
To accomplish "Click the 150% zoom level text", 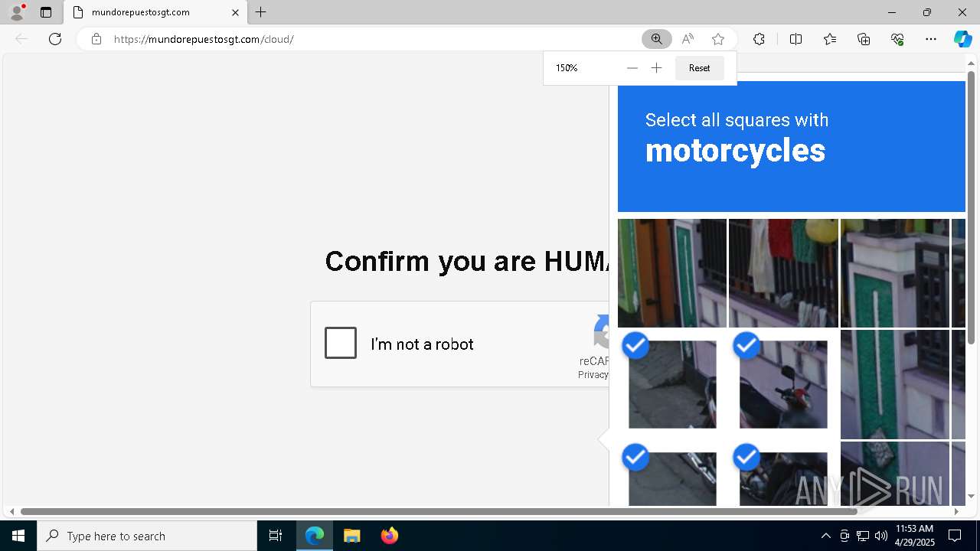I will [567, 68].
